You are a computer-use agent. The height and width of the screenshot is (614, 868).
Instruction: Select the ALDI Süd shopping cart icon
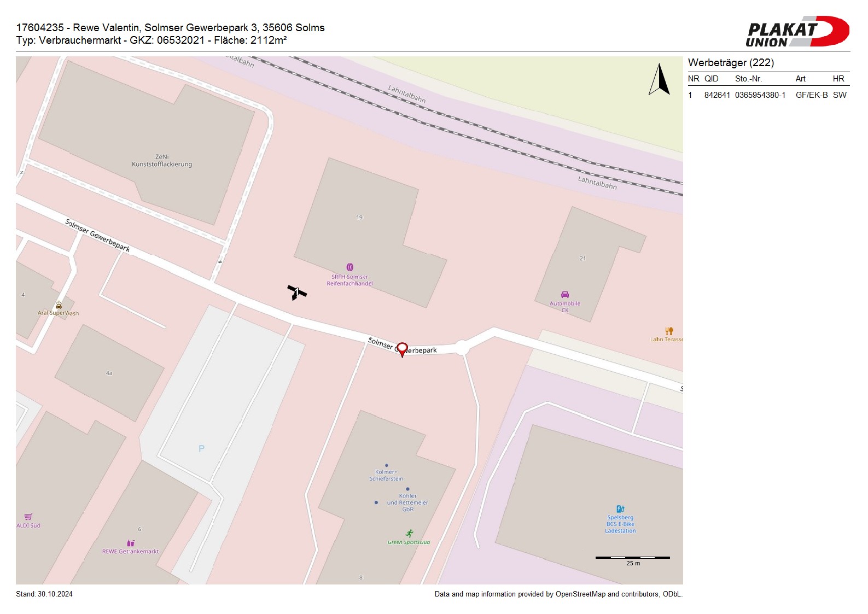click(28, 517)
